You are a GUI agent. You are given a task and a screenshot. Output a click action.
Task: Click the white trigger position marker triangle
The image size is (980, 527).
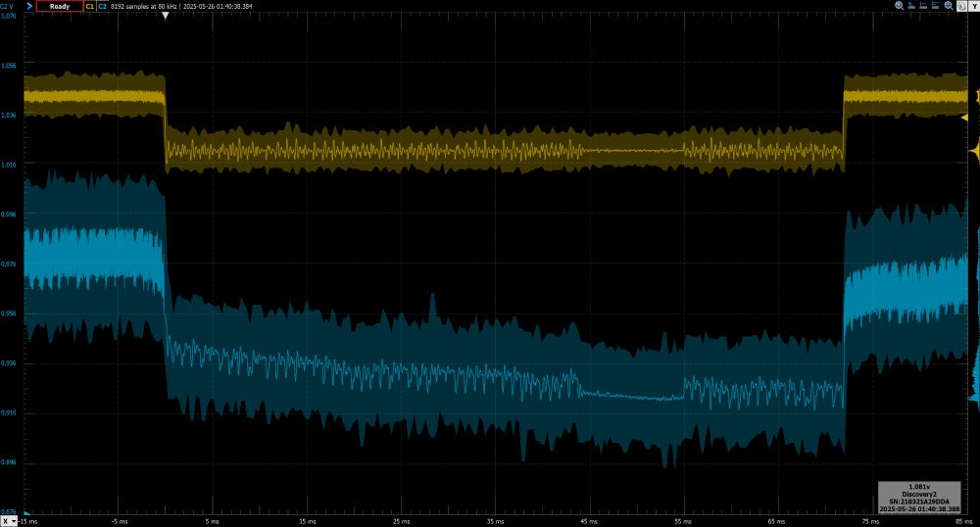165,17
